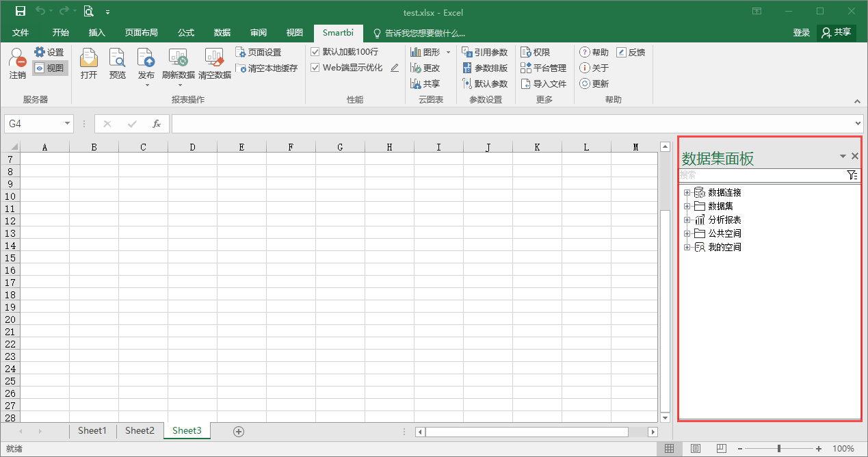Click the 登录 sign-in link

tap(802, 33)
